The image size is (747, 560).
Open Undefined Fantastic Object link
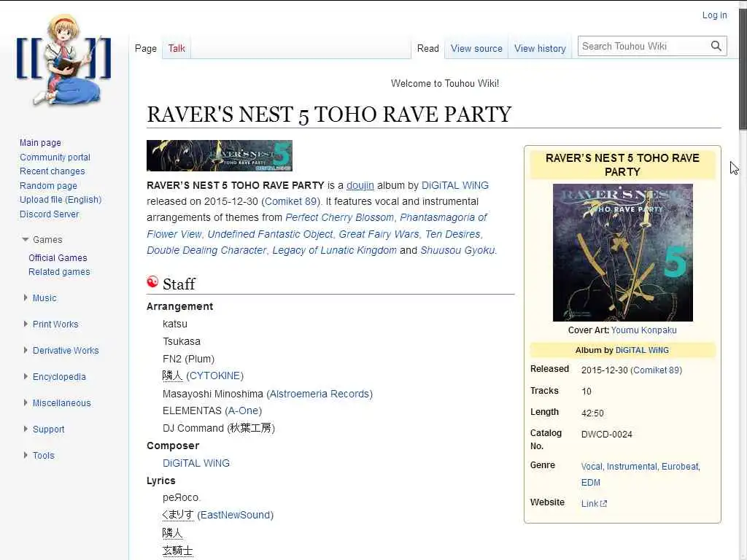coord(270,234)
